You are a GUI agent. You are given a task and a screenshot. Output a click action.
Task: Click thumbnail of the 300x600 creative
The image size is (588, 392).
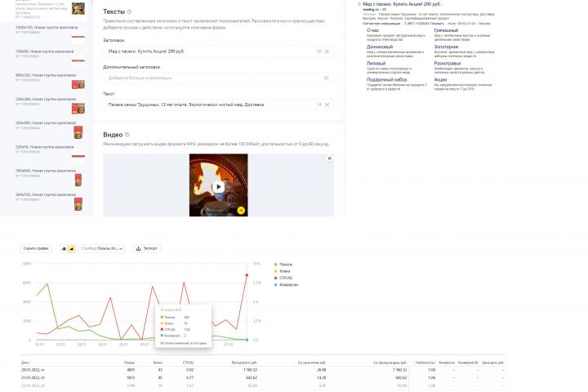[x=78, y=180]
